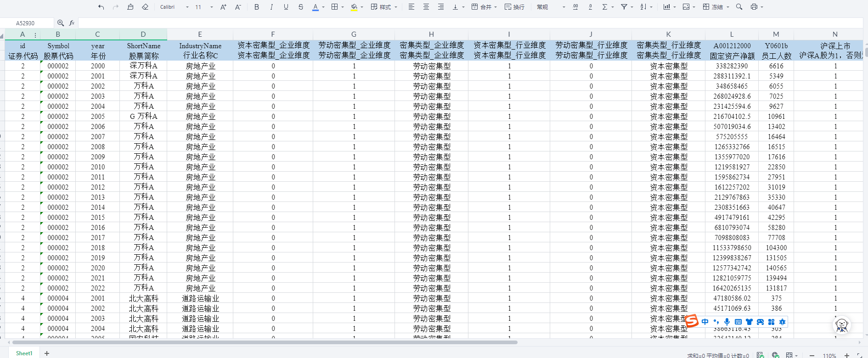The height and width of the screenshot is (358, 868).
Task: Click the fx insert function icon
Action: 72,23
